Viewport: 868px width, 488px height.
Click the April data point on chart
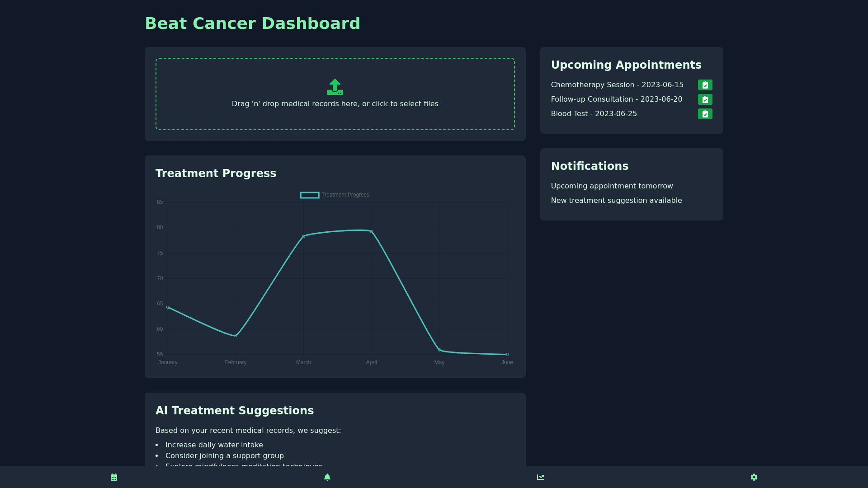(x=372, y=232)
